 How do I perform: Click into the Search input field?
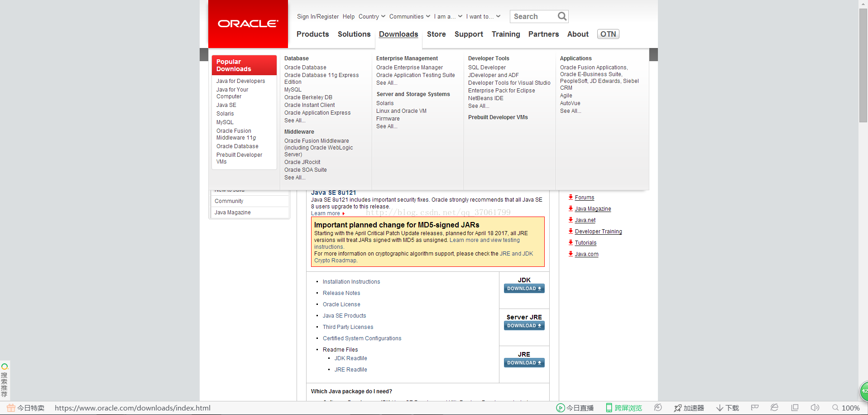point(534,16)
